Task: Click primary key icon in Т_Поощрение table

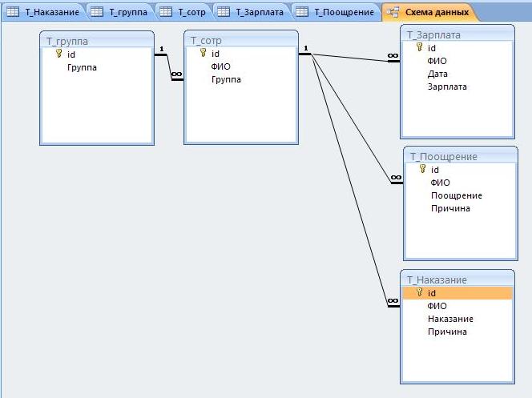Action: coord(423,169)
